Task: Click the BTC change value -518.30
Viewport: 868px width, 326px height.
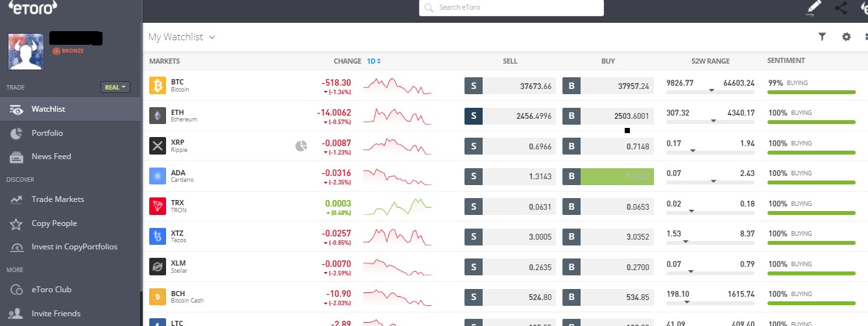Action: click(x=336, y=82)
